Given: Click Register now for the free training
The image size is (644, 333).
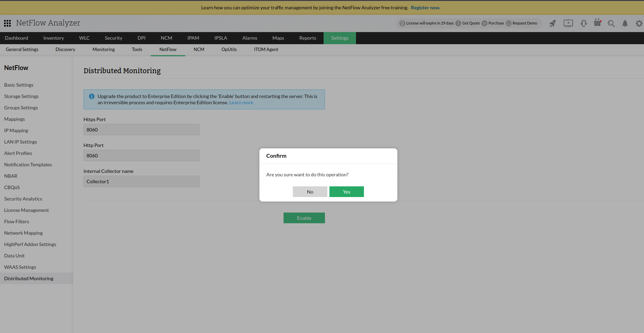Looking at the screenshot, I should click(425, 7).
